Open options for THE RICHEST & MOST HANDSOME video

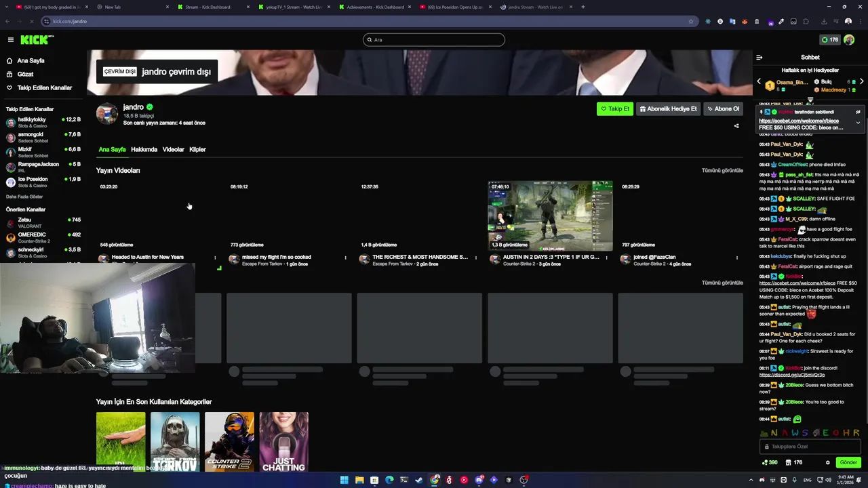[475, 258]
